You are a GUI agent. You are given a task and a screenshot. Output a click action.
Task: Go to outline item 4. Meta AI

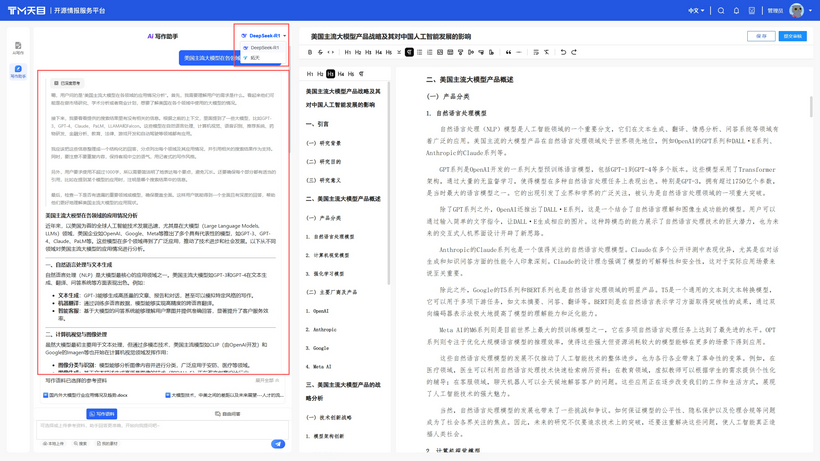coord(318,367)
